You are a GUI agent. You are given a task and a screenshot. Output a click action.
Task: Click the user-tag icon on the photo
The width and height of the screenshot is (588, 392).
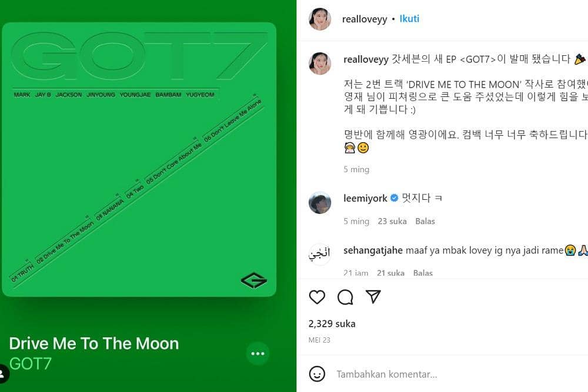click(x=3, y=373)
